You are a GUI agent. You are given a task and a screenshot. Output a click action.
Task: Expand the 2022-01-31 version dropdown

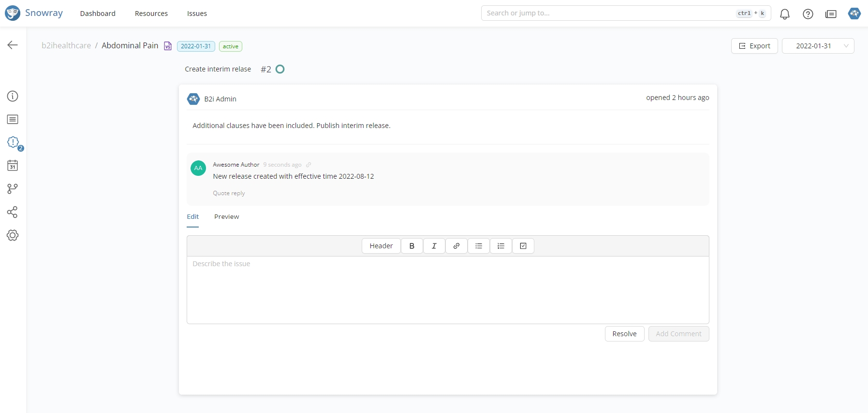tap(818, 46)
